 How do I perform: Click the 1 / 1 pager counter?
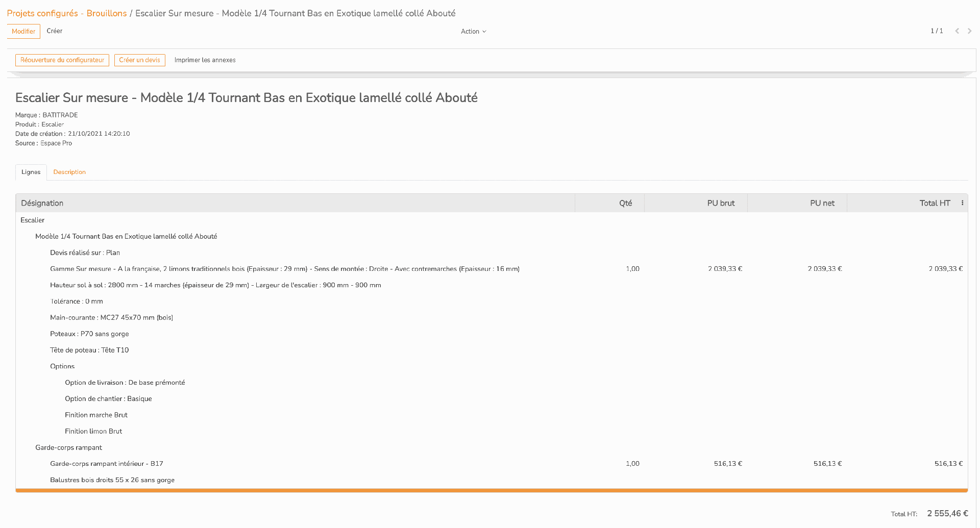click(937, 31)
